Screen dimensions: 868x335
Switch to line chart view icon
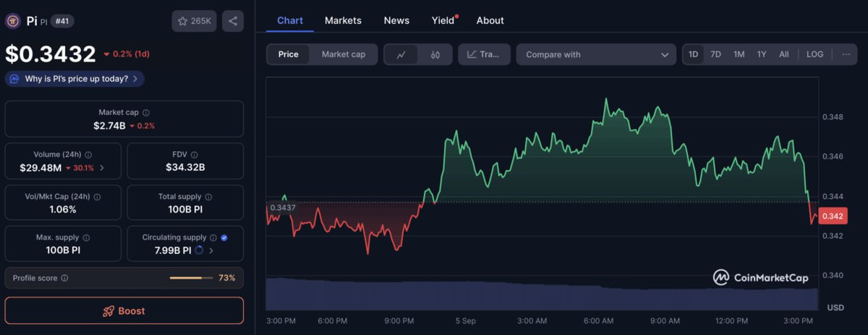coord(401,54)
